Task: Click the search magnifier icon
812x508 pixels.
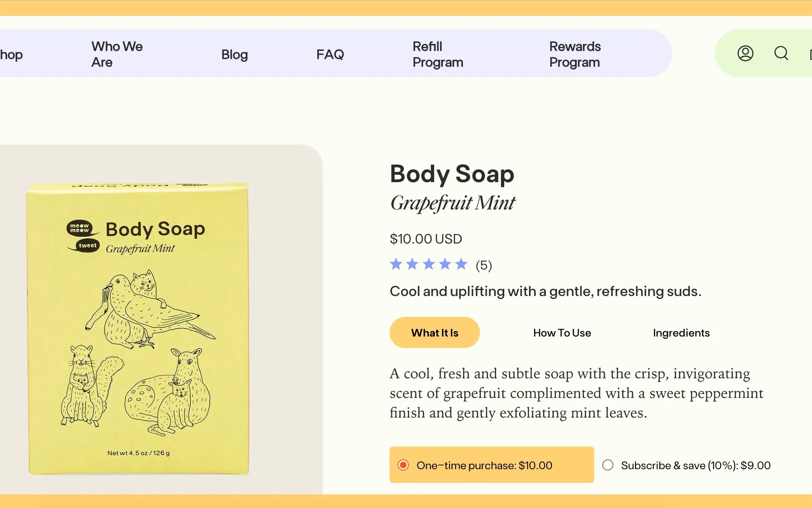Action: 781,53
